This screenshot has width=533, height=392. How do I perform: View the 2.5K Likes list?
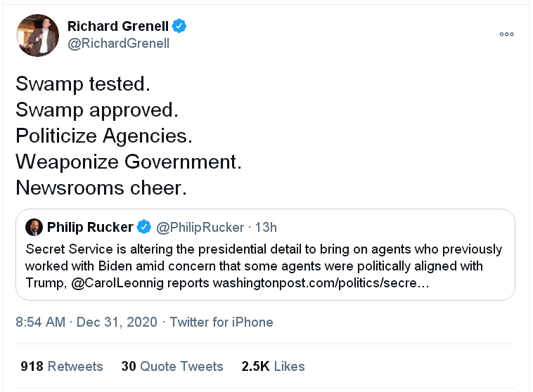pyautogui.click(x=273, y=366)
